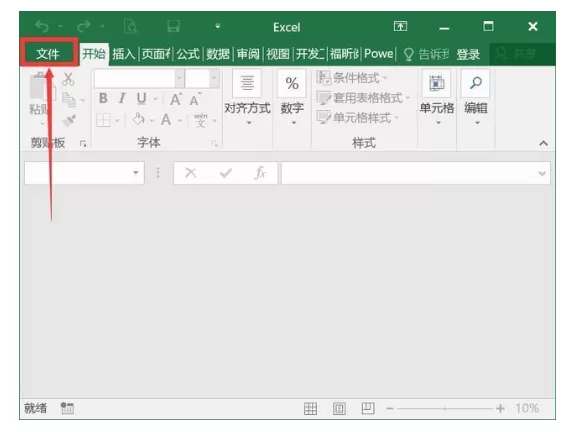The image size is (576, 432).
Task: Click the Name Box field
Action: (x=84, y=173)
